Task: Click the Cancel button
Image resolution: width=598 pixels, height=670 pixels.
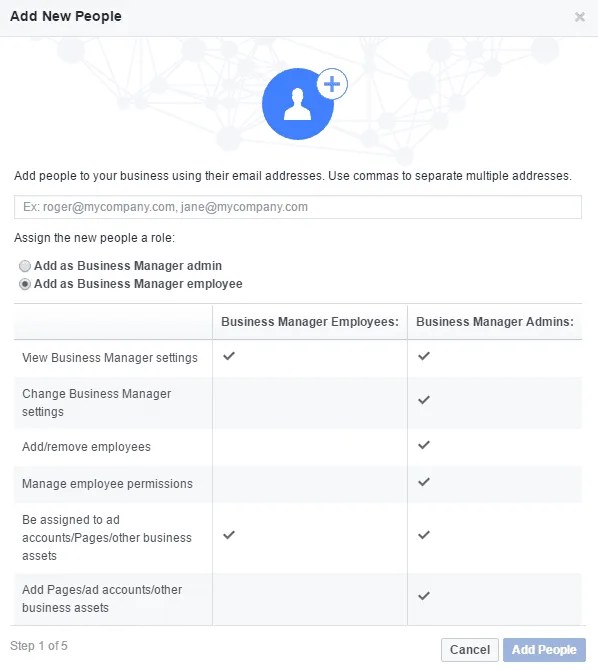Action: pyautogui.click(x=470, y=650)
